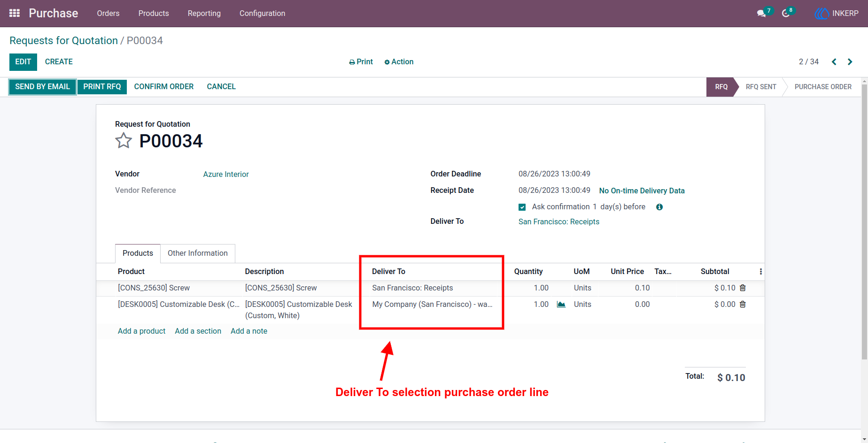Click Add a product link
The width and height of the screenshot is (868, 443).
(x=141, y=331)
